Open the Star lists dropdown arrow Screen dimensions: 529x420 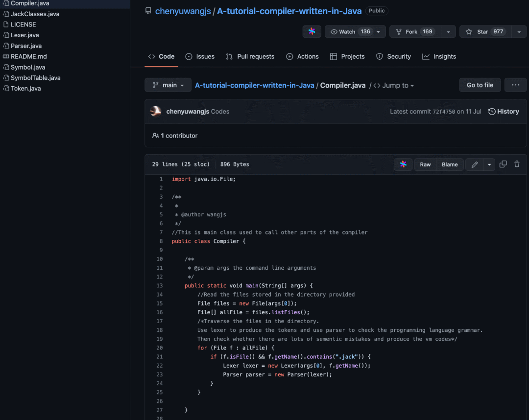point(519,32)
